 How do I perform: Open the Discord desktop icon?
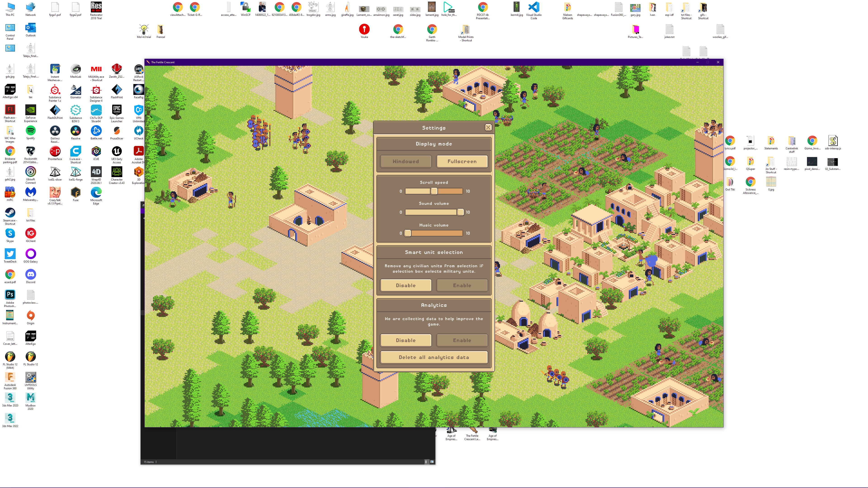click(x=31, y=277)
